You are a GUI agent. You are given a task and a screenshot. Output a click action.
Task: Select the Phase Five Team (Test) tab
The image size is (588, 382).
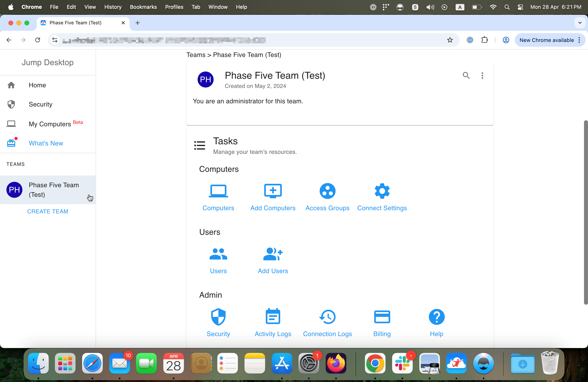[75, 23]
